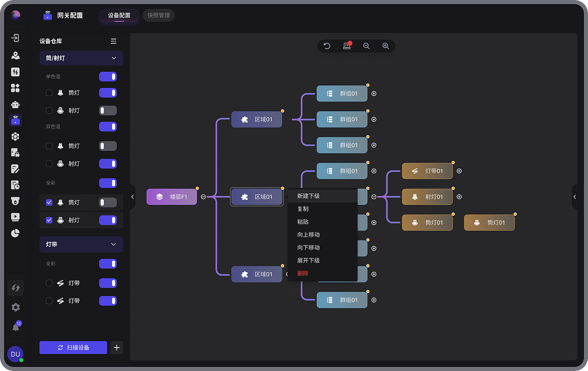Open the document clock schedule sidebar icon
588x371 pixels.
16,185
